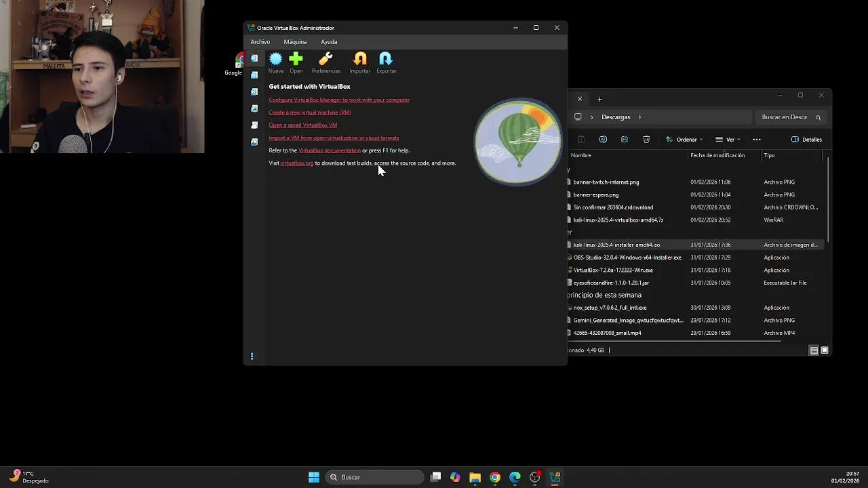Select the fourth VirtualBox sidebar tool icon
The width and height of the screenshot is (868, 488).
(x=254, y=108)
